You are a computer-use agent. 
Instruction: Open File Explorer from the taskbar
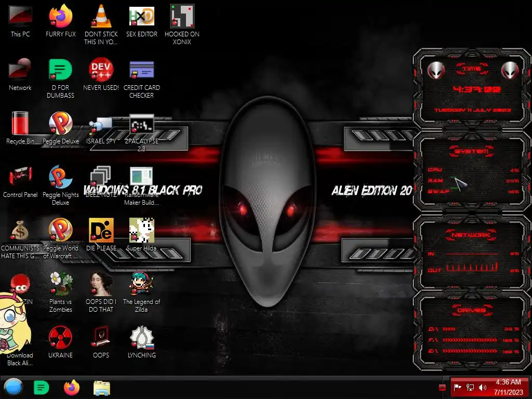click(101, 388)
